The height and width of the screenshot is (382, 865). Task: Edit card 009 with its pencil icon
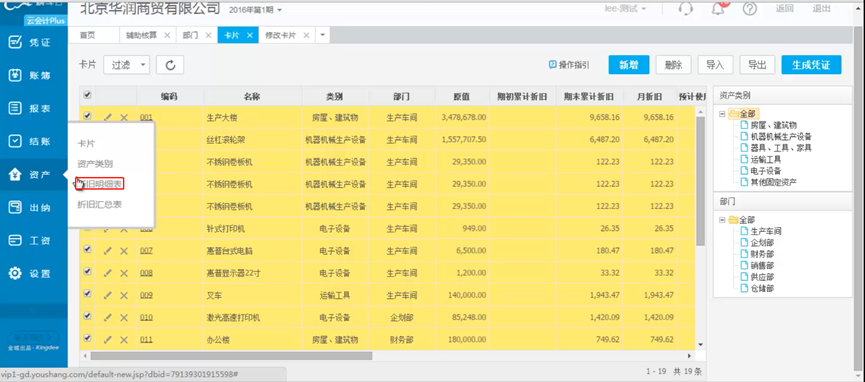(x=108, y=295)
